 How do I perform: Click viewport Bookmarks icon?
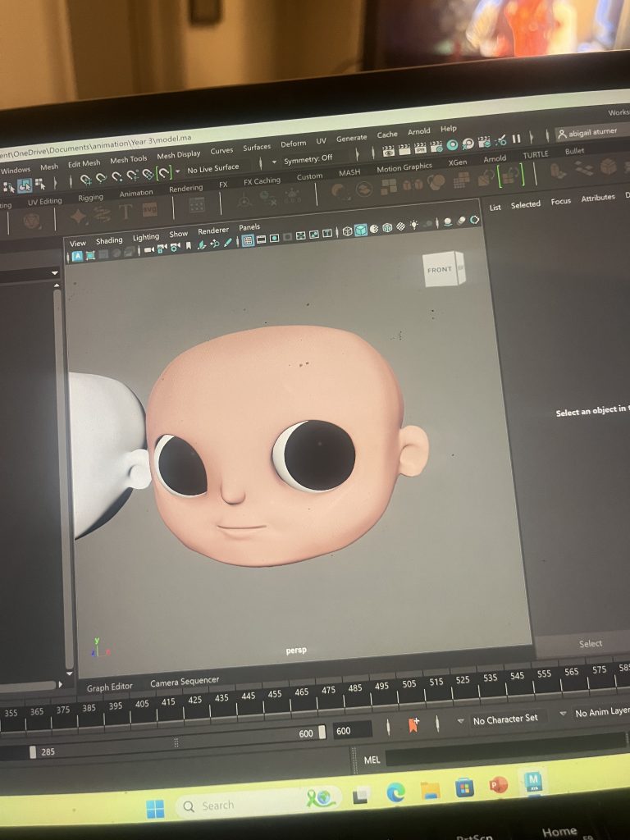tap(188, 246)
